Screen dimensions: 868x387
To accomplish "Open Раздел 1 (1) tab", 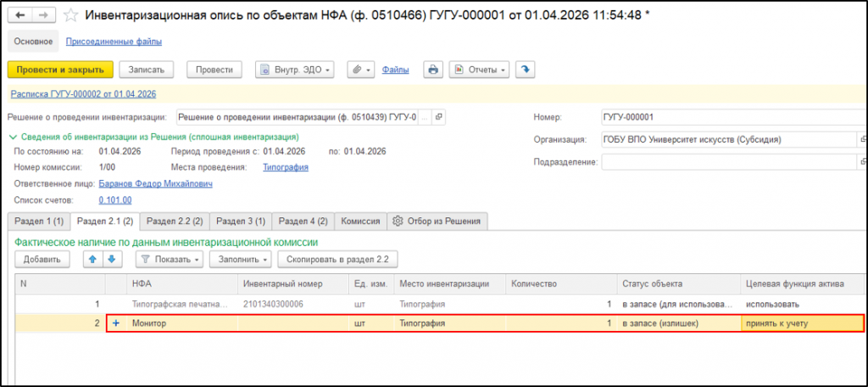I will tap(39, 222).
